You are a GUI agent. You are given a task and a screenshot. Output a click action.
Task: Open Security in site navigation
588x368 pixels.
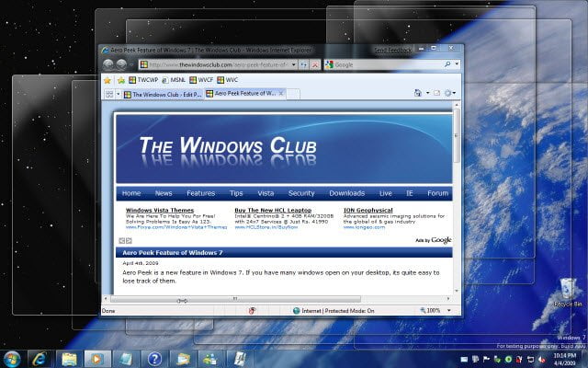(301, 193)
